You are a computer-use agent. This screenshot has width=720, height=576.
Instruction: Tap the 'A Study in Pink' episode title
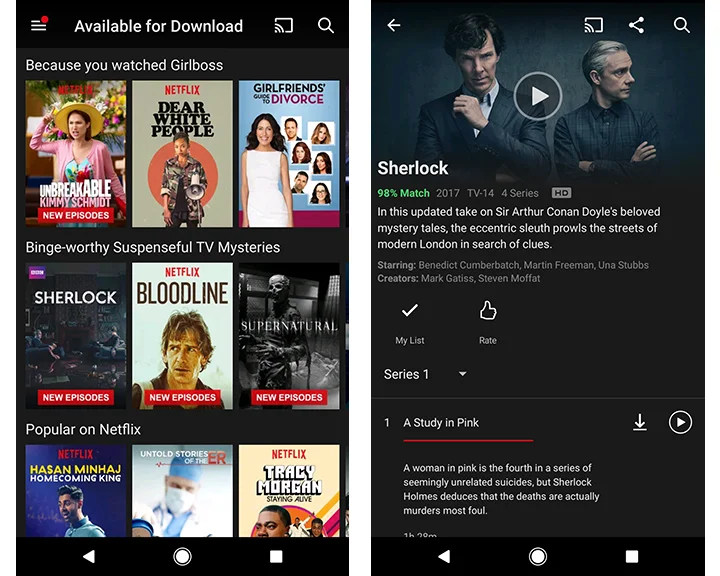coord(441,423)
